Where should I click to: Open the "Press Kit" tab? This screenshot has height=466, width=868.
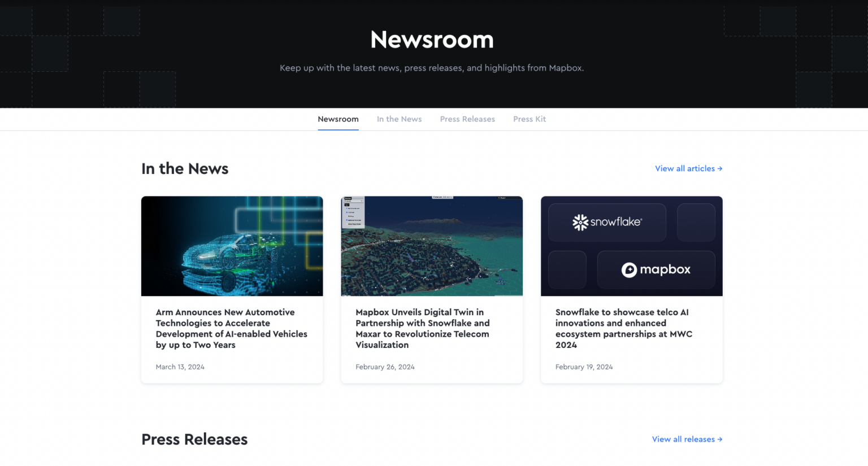pyautogui.click(x=530, y=119)
